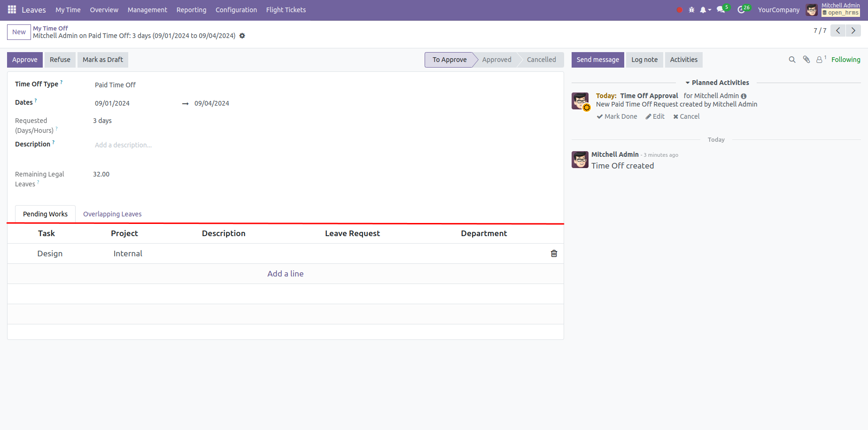Open the chat messages icon
868x430 pixels.
(721, 10)
